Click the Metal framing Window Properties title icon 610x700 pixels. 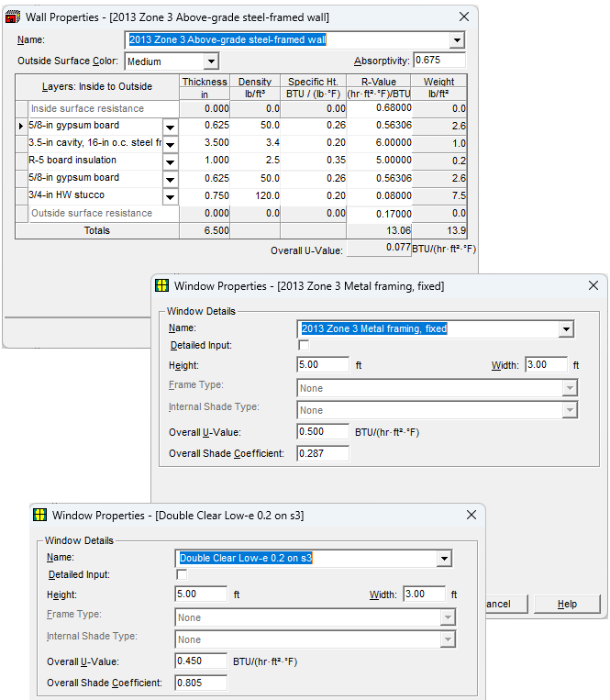[162, 285]
